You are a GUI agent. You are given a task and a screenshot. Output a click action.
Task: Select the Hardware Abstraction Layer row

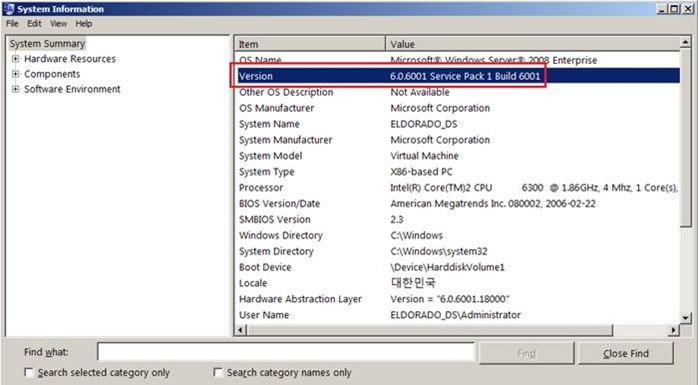click(457, 299)
